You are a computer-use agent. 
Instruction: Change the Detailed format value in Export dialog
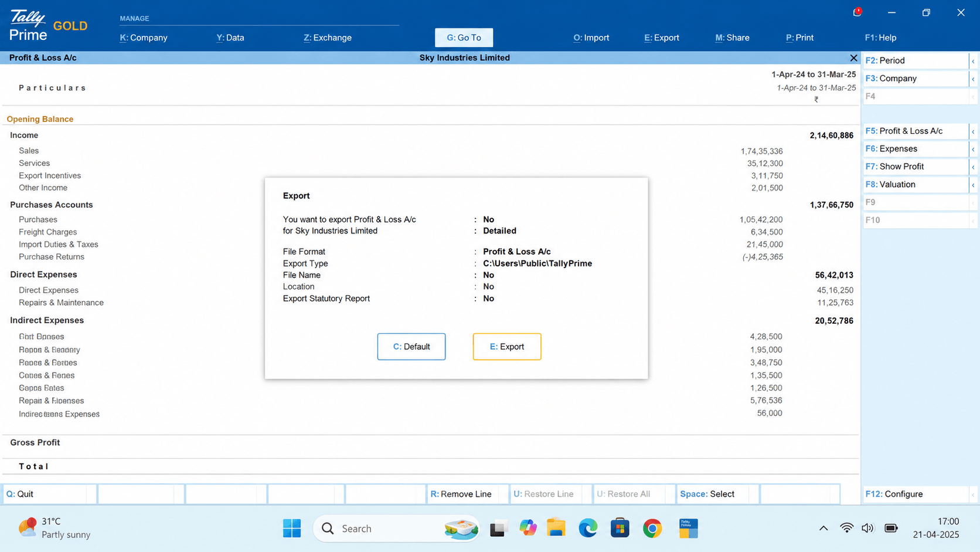(499, 231)
